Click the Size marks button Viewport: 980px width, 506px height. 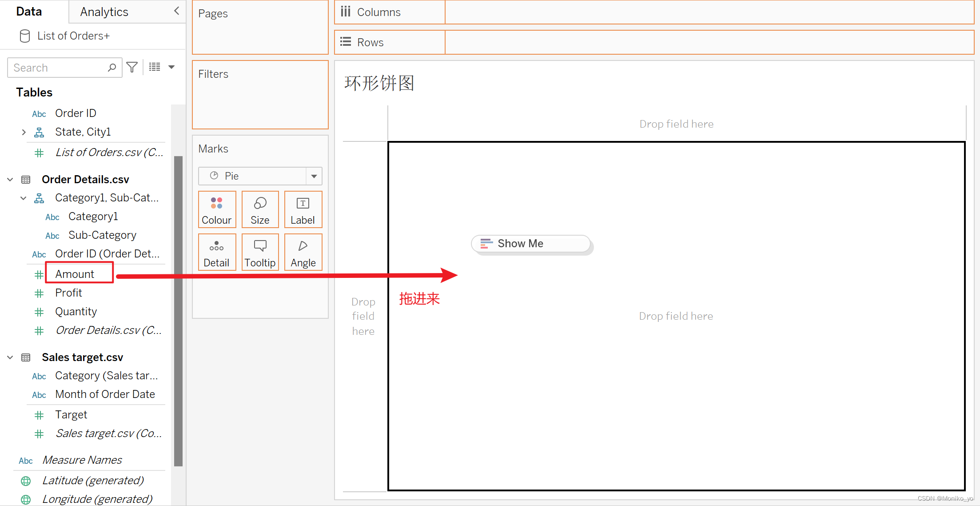tap(260, 209)
